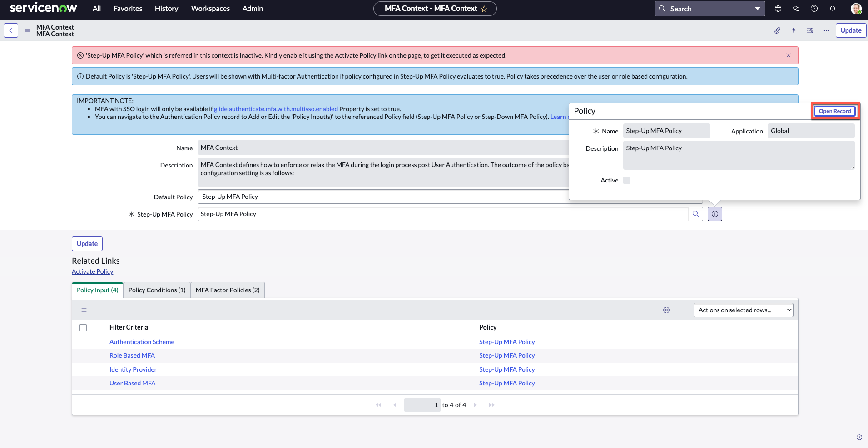Click the Step-Up MFA Policy reference field
This screenshot has height=448, width=868.
click(443, 214)
